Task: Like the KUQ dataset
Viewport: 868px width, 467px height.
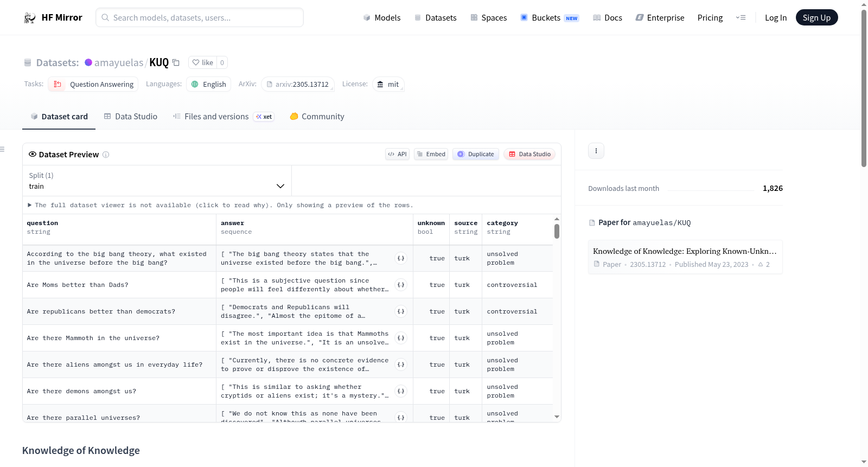Action: tap(203, 62)
